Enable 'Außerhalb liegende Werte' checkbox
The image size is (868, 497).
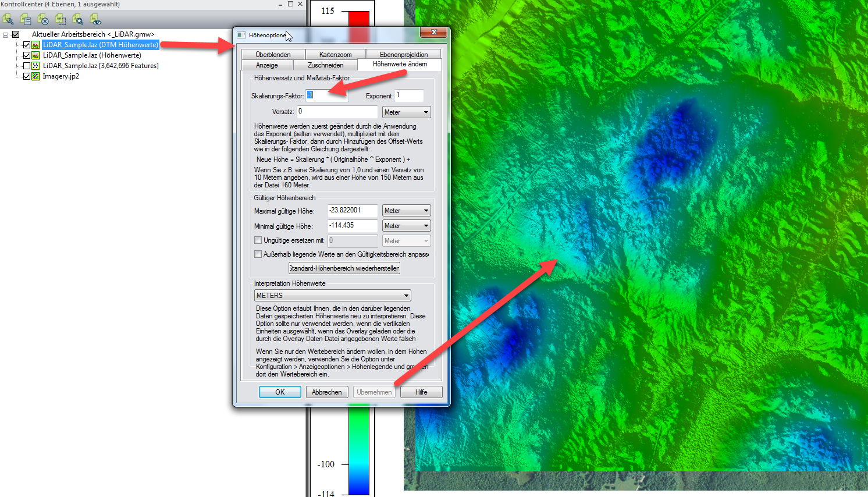pos(258,254)
